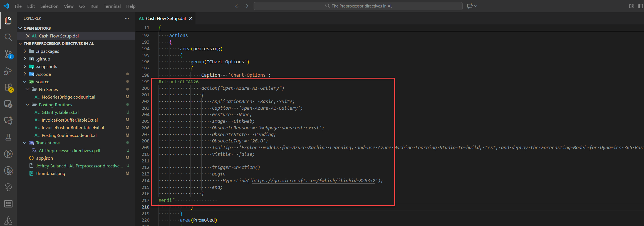Screen dimensions: 644x226
Task: Collapse the source folder
Action: point(25,82)
